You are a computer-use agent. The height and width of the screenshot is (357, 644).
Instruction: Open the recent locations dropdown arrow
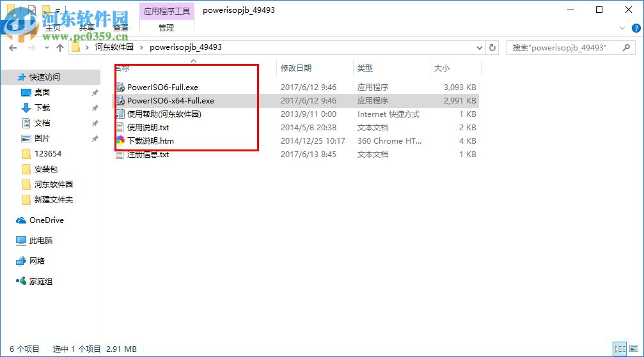tap(47, 48)
